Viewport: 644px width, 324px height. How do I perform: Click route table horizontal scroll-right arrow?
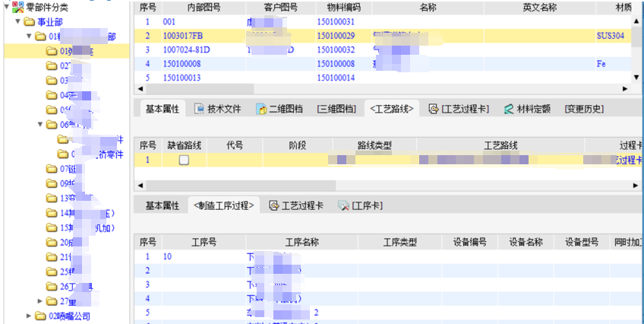636,186
